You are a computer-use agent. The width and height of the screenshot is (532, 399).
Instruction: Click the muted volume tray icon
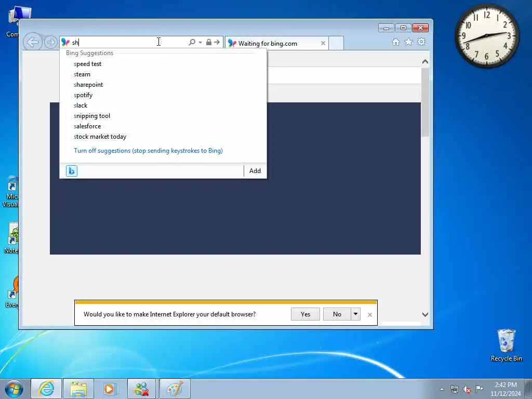tap(467, 390)
